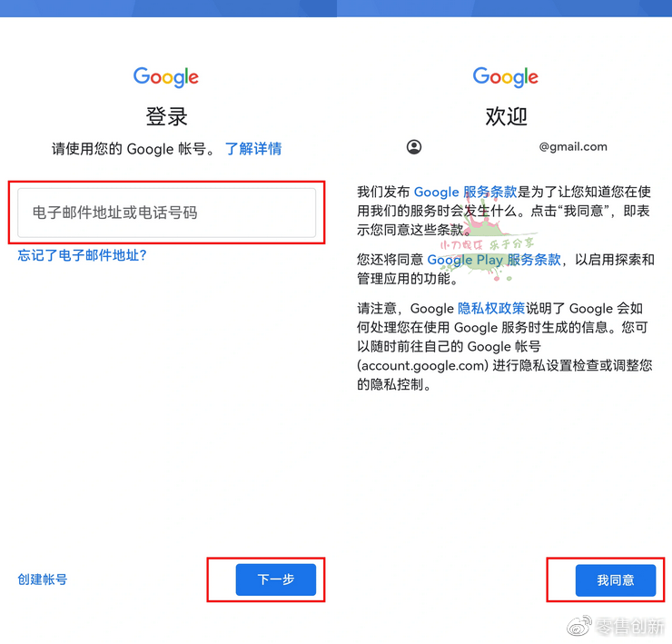672x644 pixels.
Task: Click the @gmail.com account address text
Action: coord(573,146)
